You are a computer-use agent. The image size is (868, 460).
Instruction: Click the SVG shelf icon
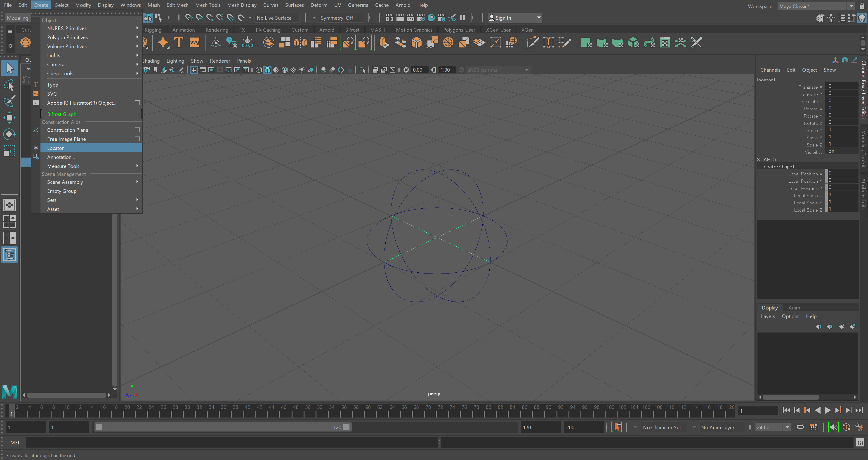click(194, 42)
